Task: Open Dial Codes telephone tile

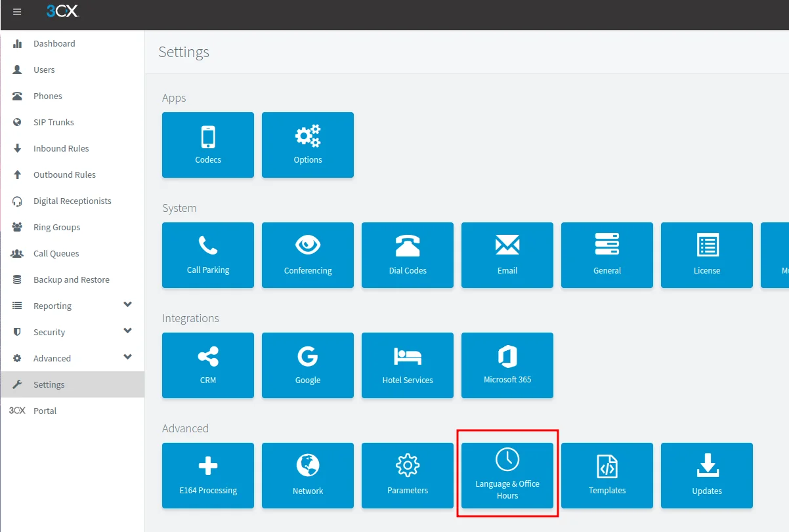Action: (x=408, y=255)
